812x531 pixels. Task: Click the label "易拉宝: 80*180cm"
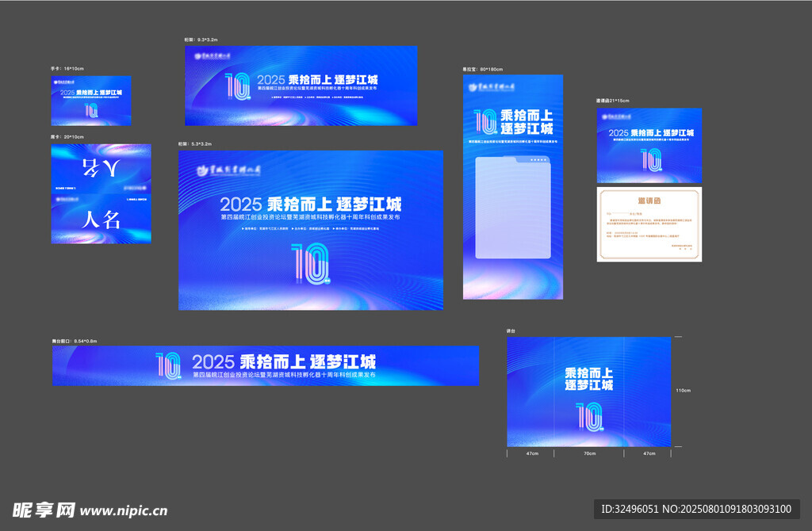tap(483, 69)
